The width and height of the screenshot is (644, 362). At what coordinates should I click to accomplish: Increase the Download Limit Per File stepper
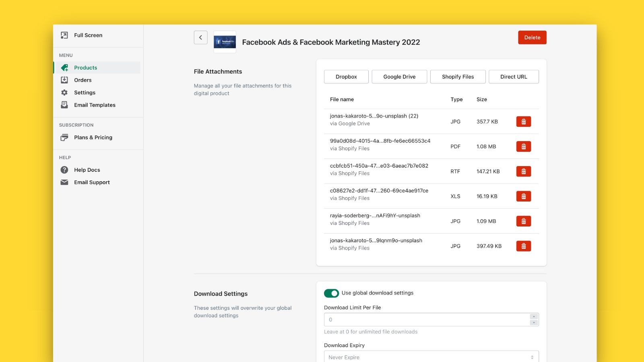(534, 317)
